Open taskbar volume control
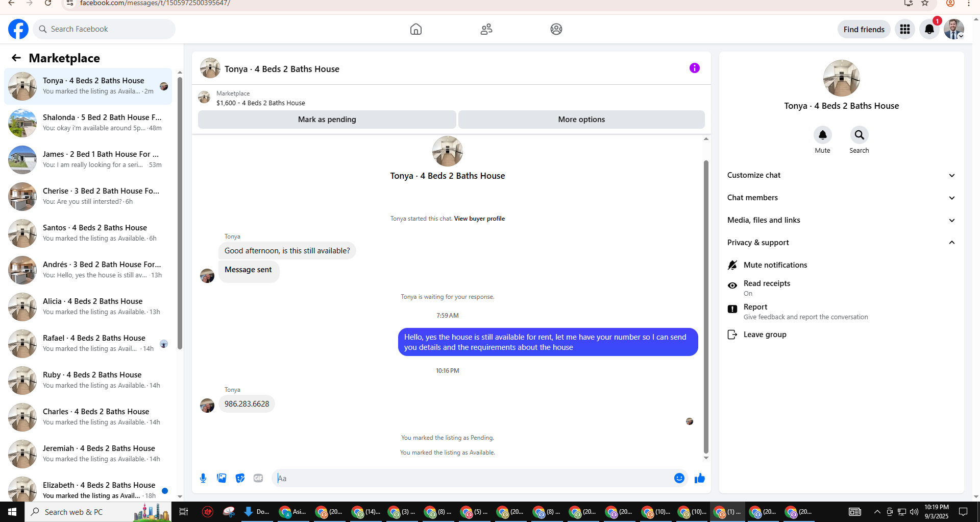Image resolution: width=980 pixels, height=522 pixels. point(914,512)
